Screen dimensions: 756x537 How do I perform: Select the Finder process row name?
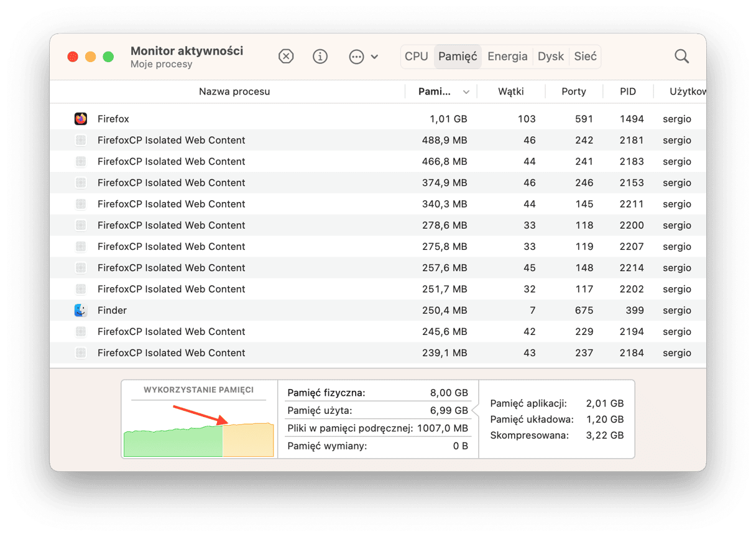pyautogui.click(x=112, y=310)
